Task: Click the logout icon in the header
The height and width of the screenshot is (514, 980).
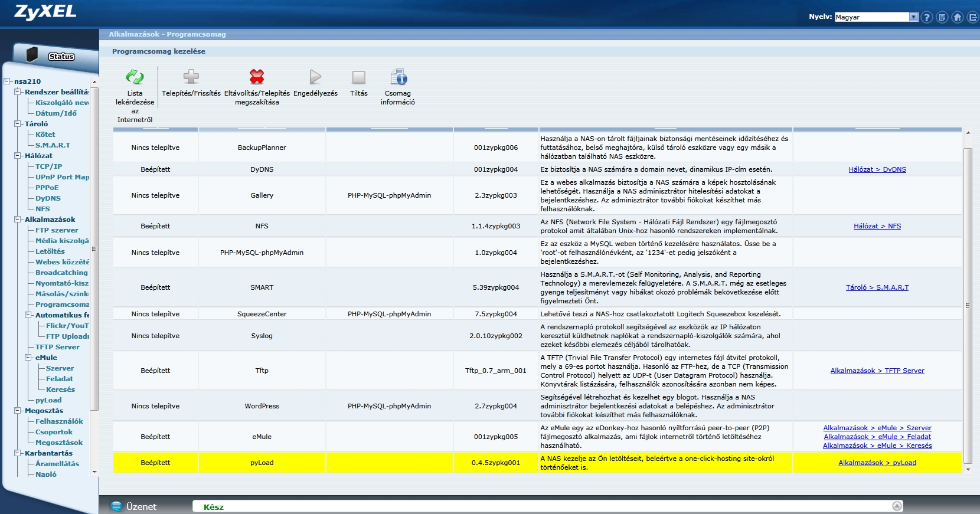Action: 973,17
